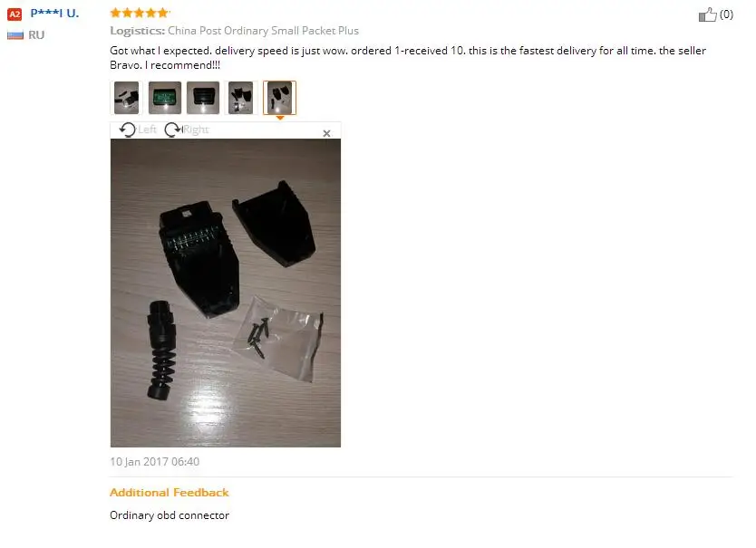This screenshot has height=548, width=756.
Task: Click the reviewer name P***l U.
Action: (x=54, y=13)
